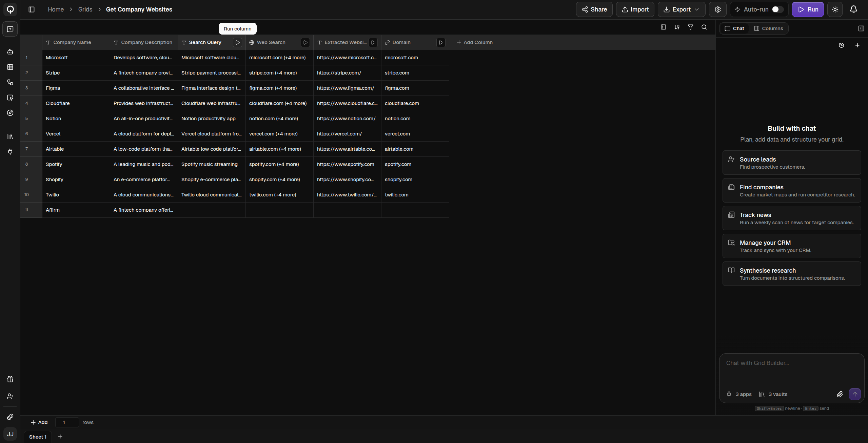Viewport: 868px width, 443px height.
Task: Select the Company Description column header
Action: 144,42
